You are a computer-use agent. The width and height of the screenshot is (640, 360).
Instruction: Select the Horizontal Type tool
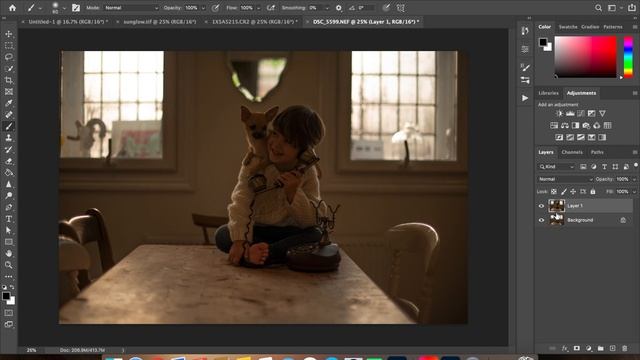[x=9, y=219]
